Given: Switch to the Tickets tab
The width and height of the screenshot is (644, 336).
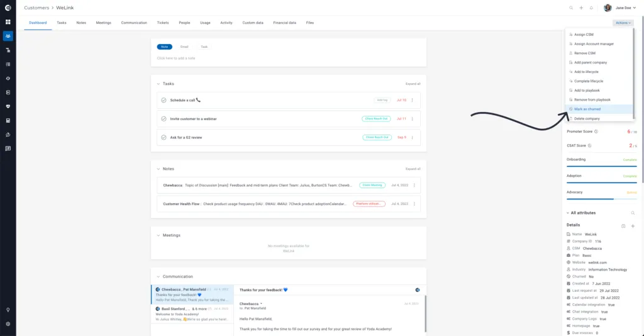Looking at the screenshot, I should pyautogui.click(x=163, y=23).
